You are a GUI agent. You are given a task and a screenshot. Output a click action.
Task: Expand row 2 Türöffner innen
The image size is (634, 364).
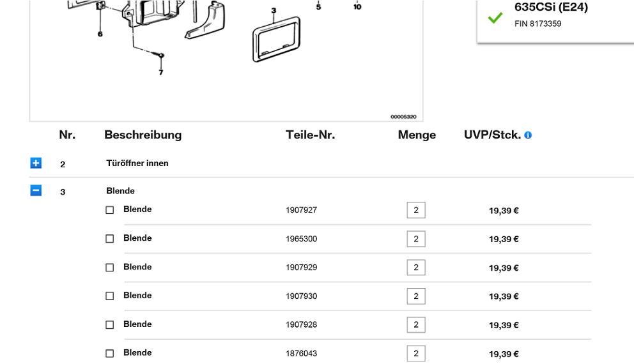(x=36, y=163)
